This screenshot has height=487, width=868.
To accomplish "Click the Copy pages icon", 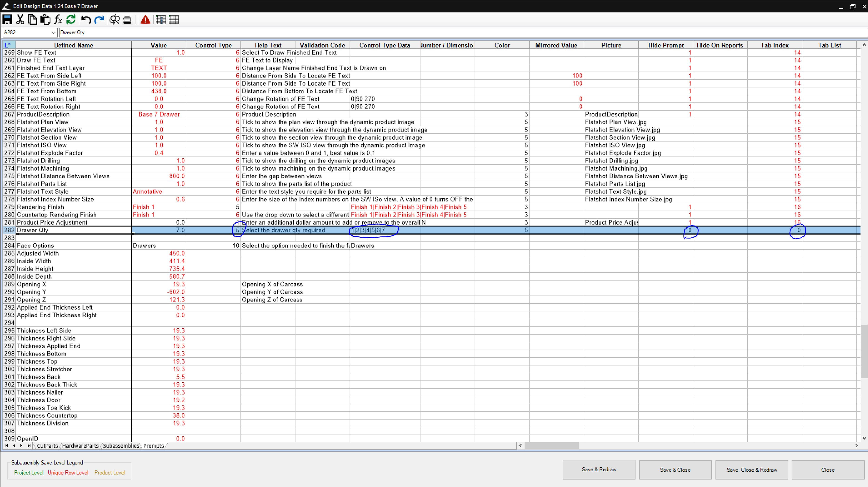I will pyautogui.click(x=33, y=20).
